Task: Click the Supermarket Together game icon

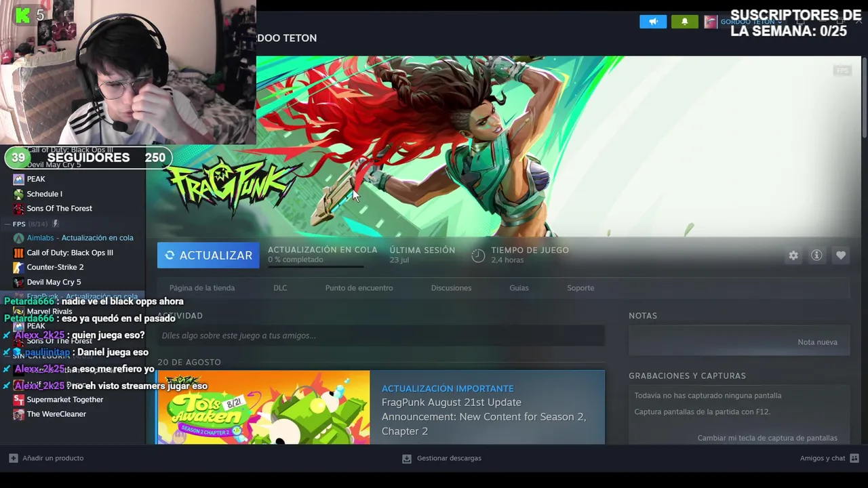Action: (x=19, y=400)
